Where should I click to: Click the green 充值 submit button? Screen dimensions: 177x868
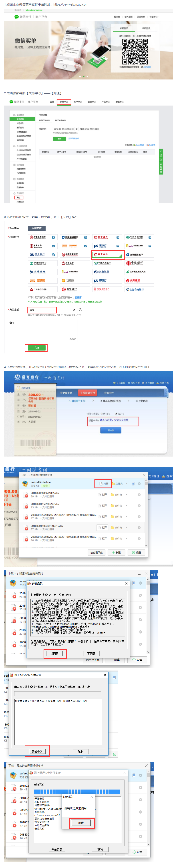(36, 348)
